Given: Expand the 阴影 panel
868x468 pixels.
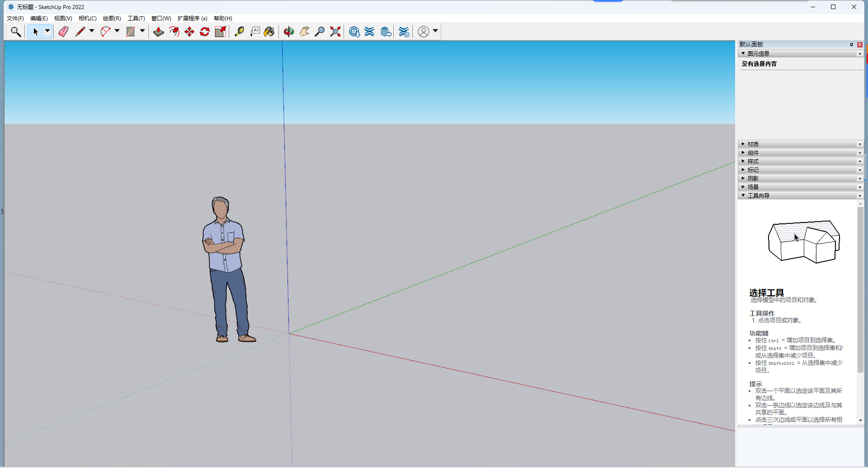Looking at the screenshot, I should point(744,178).
